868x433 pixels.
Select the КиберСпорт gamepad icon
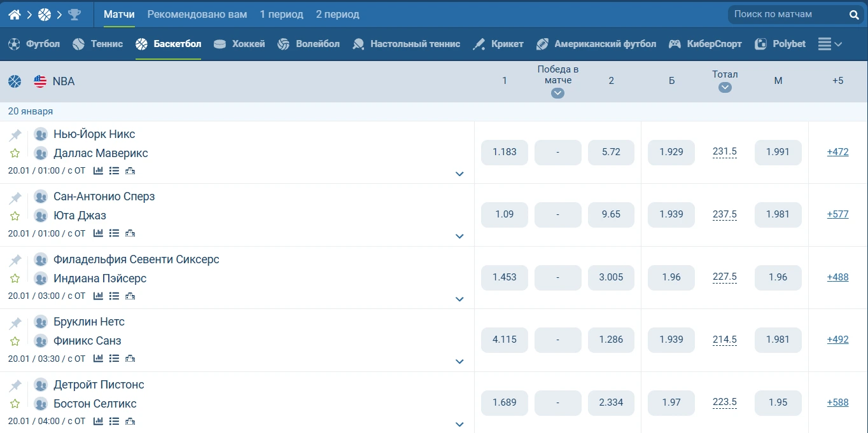(x=675, y=44)
